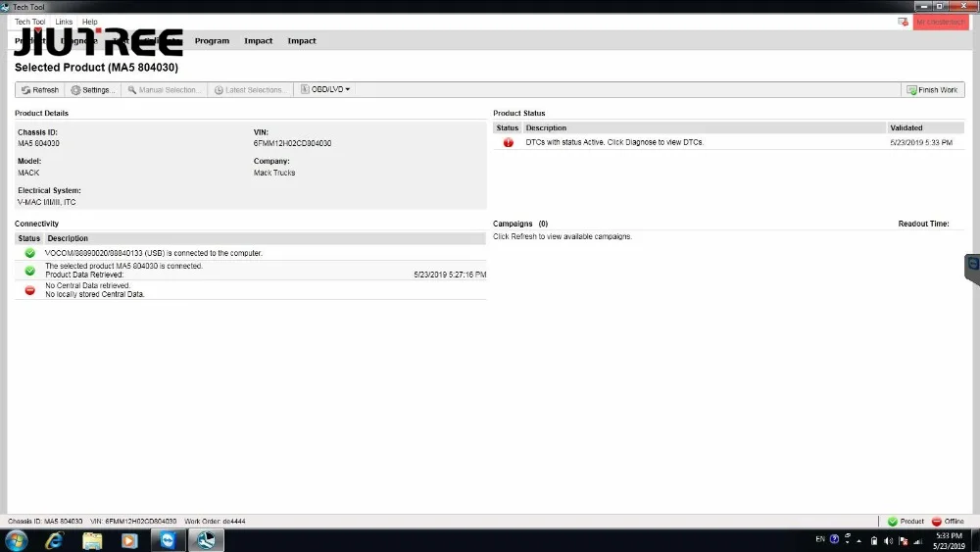Click the Company value Mack Trucks
Screen dimensions: 980x552
(x=274, y=173)
